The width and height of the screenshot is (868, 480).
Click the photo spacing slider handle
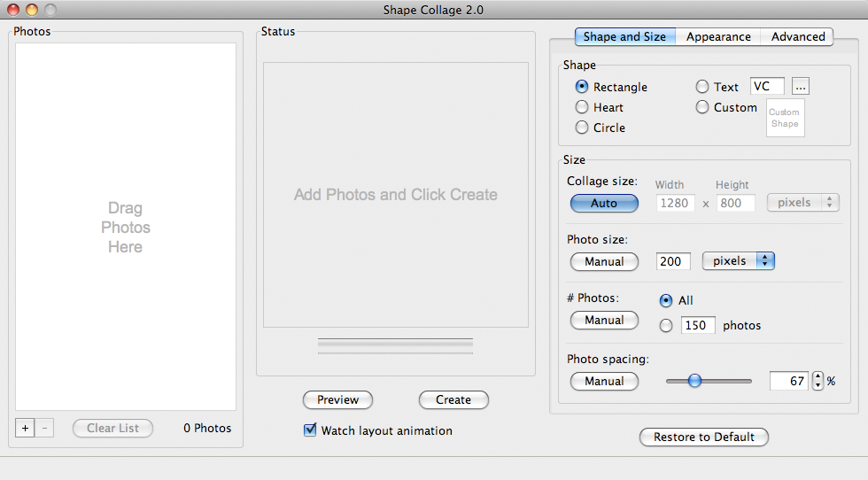click(694, 381)
